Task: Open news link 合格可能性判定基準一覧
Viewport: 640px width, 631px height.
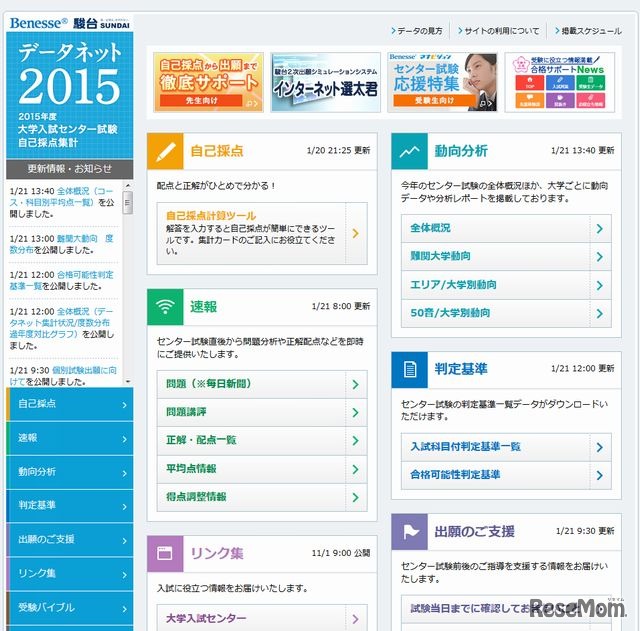Action: point(61,280)
